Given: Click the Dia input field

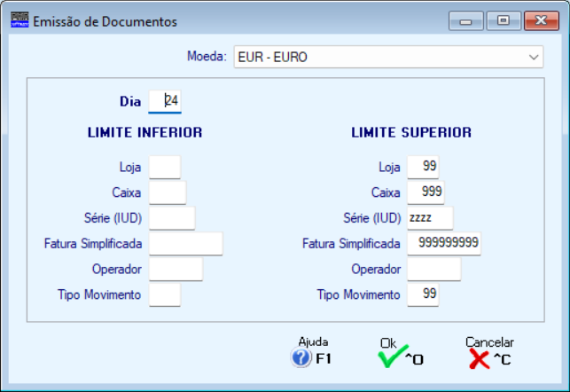Looking at the screenshot, I should (x=165, y=101).
